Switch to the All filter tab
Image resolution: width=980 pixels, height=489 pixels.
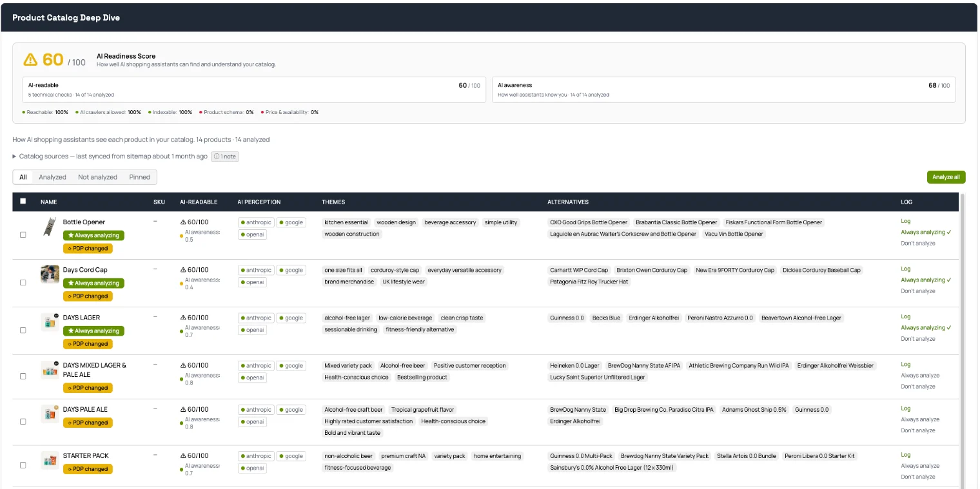[23, 177]
